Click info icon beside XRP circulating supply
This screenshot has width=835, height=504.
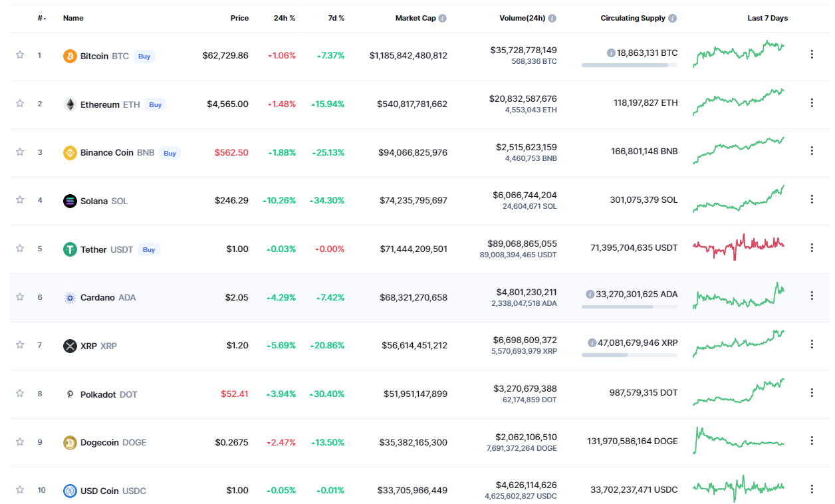(592, 342)
